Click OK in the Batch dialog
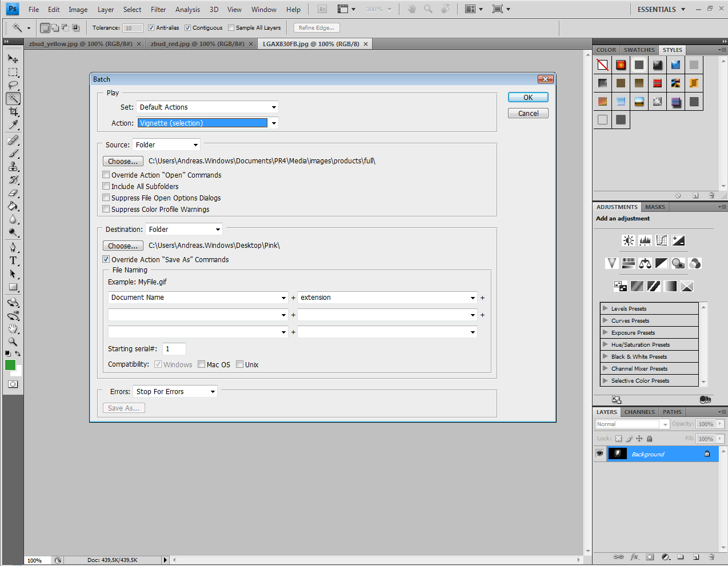The height and width of the screenshot is (566, 728). click(x=528, y=98)
